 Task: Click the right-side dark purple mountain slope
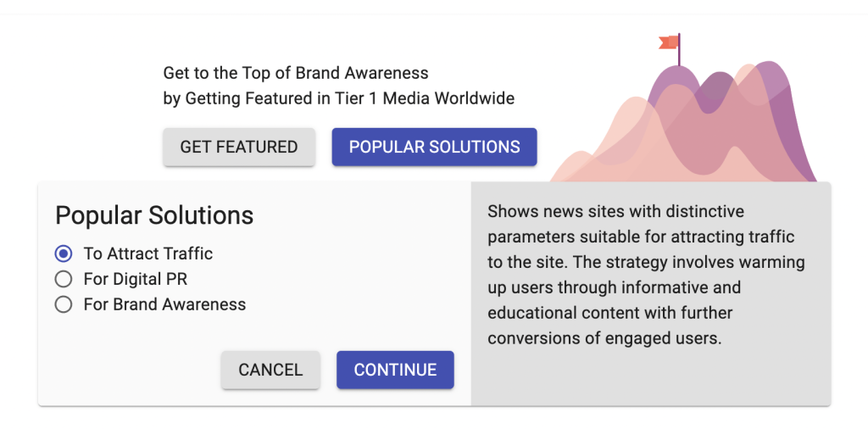[793, 127]
